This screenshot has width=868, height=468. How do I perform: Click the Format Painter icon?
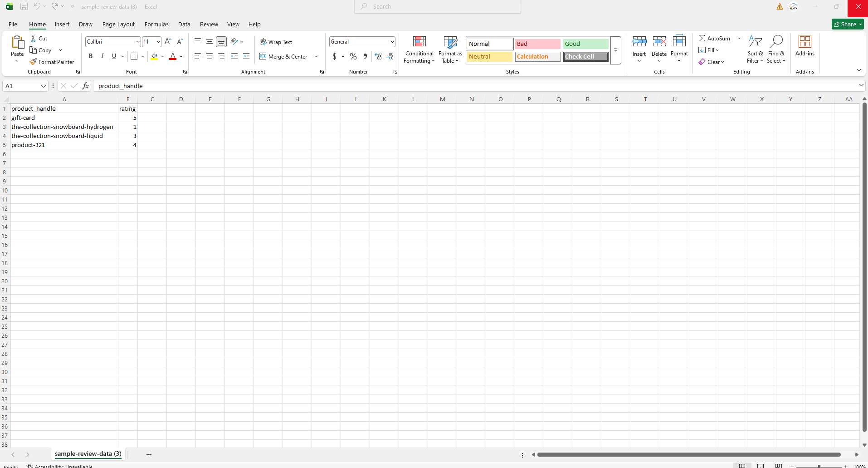click(x=34, y=62)
